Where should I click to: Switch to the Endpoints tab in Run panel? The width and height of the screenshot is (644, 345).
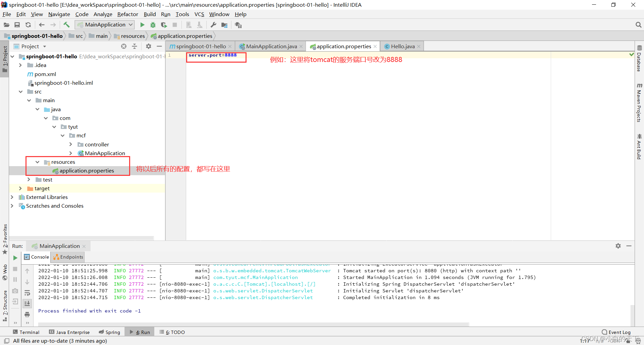(68, 257)
